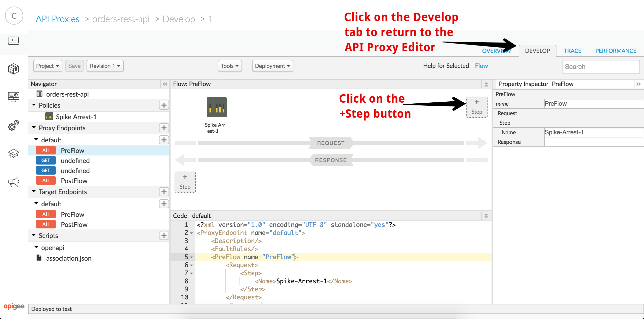Click code line 8 Spike-Arrest-1 name

302,281
